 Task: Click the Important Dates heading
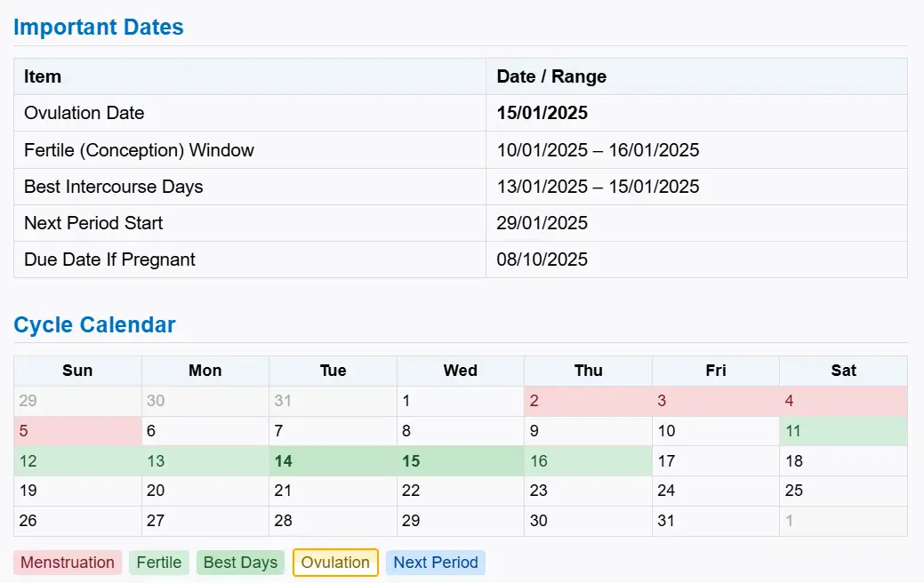(x=99, y=27)
